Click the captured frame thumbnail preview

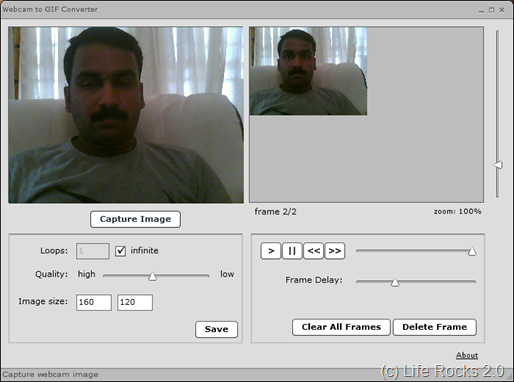308,71
